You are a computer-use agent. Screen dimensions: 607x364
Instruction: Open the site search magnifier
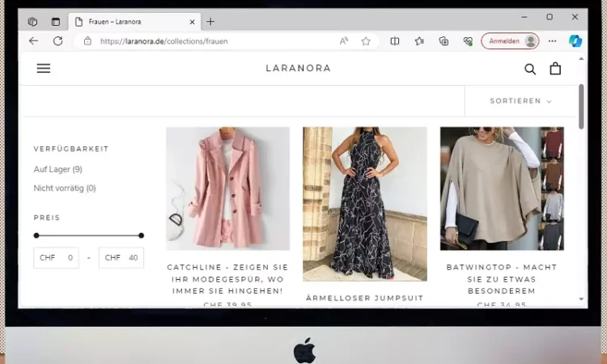tap(530, 70)
